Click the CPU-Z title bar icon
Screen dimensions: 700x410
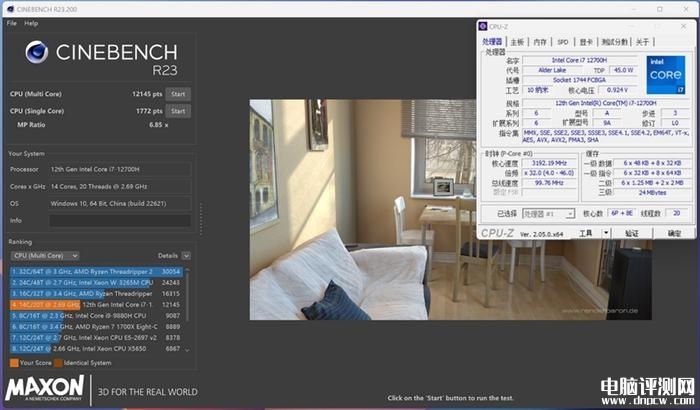[483, 26]
